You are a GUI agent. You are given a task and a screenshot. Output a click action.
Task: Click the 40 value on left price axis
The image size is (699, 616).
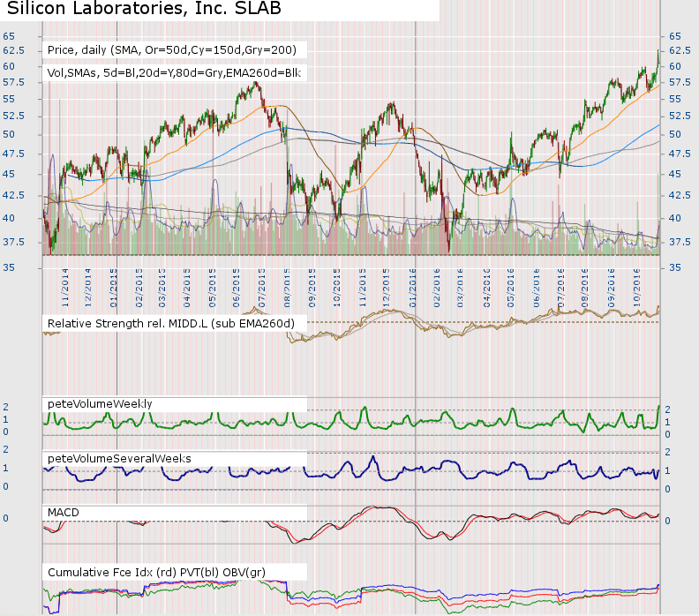point(9,218)
